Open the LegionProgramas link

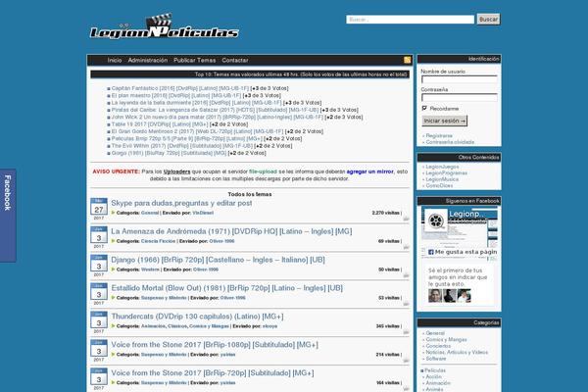[x=446, y=172]
